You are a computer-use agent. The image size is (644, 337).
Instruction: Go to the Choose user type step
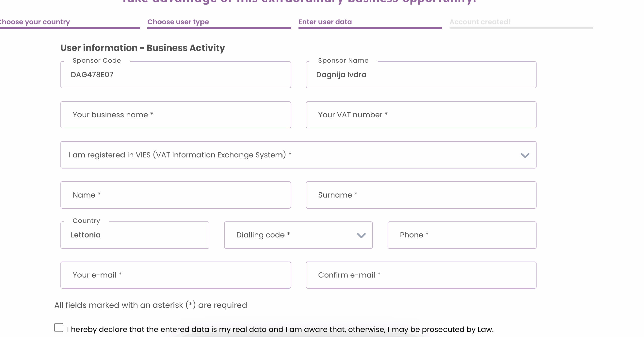pos(178,22)
